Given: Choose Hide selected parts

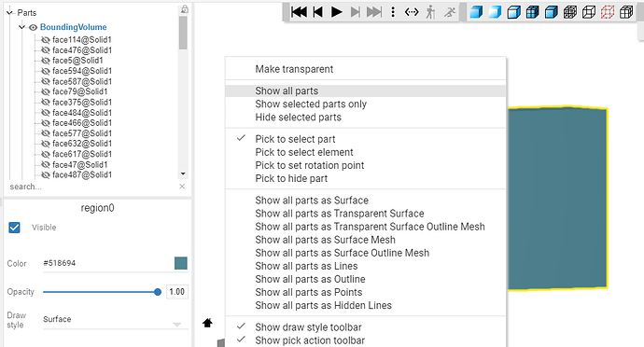Looking at the screenshot, I should pyautogui.click(x=366, y=117).
